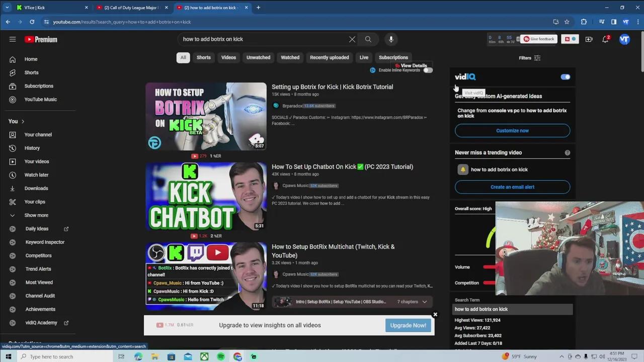Open the YouTube notifications bell
644x362 pixels.
pos(605,39)
